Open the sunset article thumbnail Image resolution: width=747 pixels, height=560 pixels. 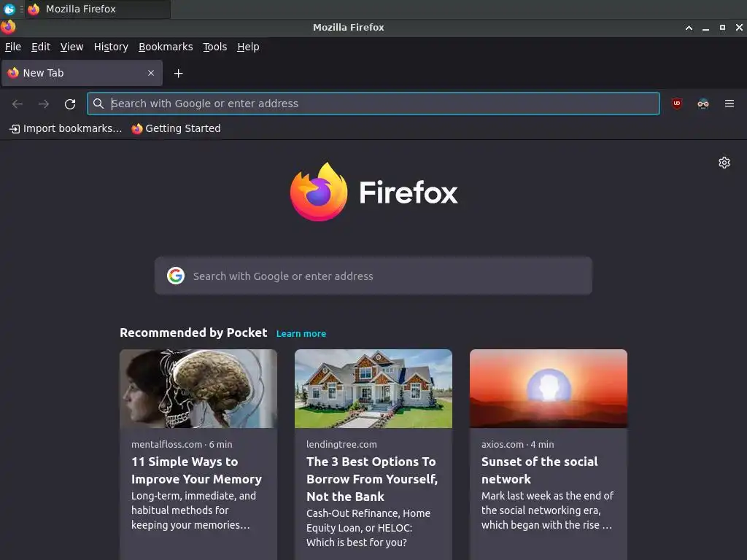coord(549,389)
